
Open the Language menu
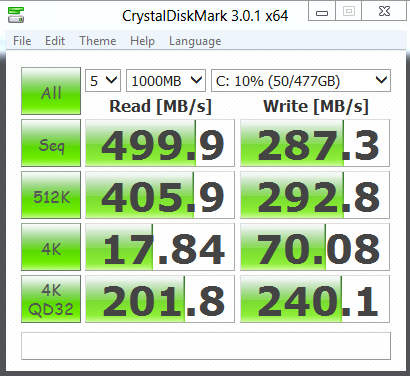tap(195, 41)
